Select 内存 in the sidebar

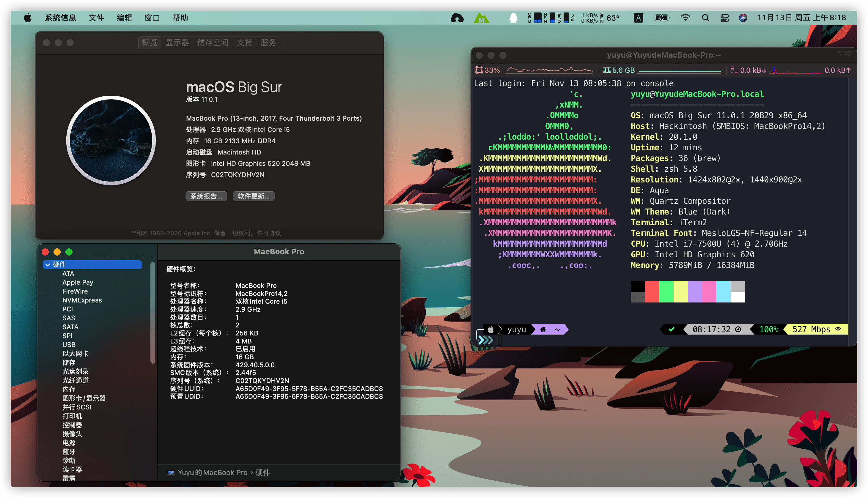[69, 389]
